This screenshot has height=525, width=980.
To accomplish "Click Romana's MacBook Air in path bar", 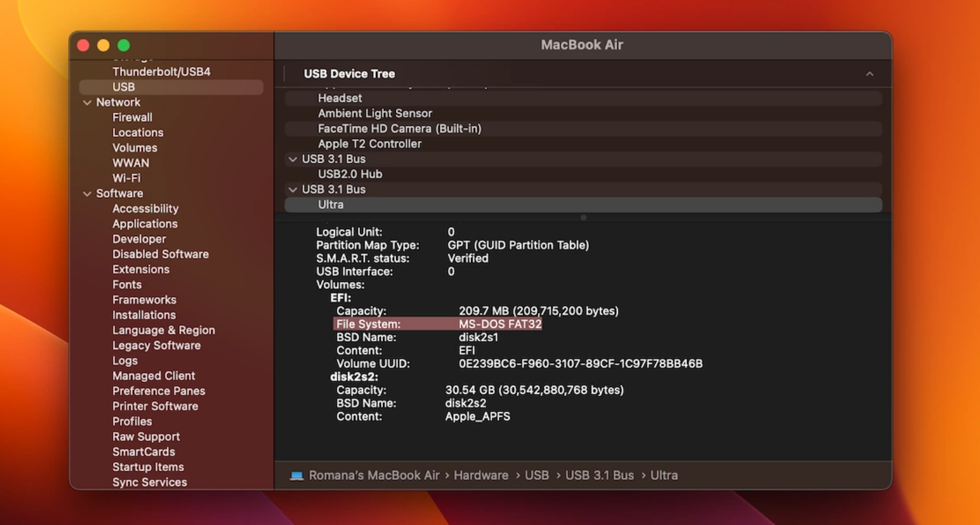I will [x=374, y=476].
